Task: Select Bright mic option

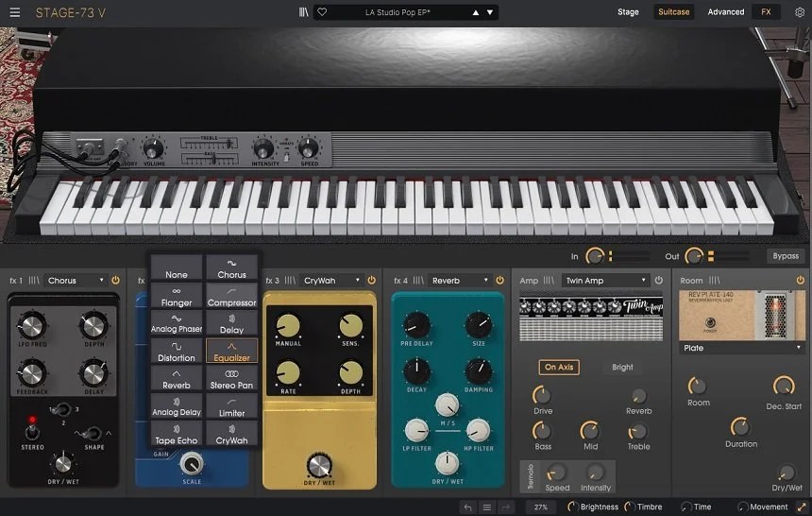Action: 622,367
